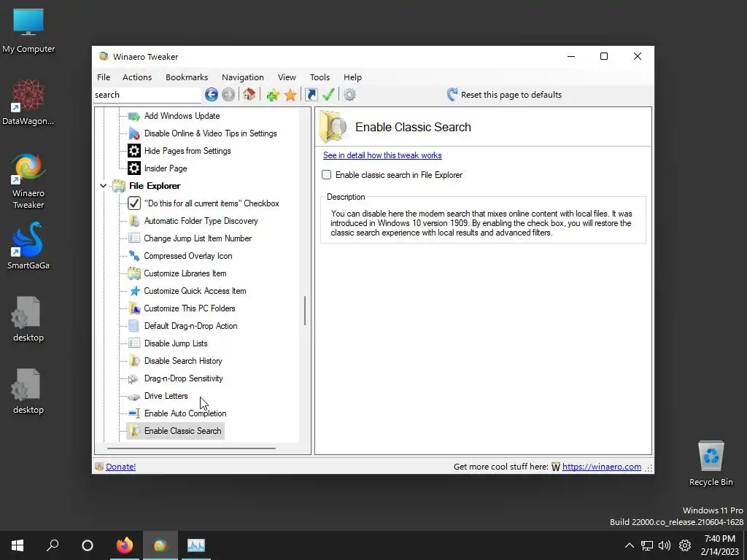The width and height of the screenshot is (747, 560).
Task: Click the Compressed Overlay Icon's icon
Action: 134,256
